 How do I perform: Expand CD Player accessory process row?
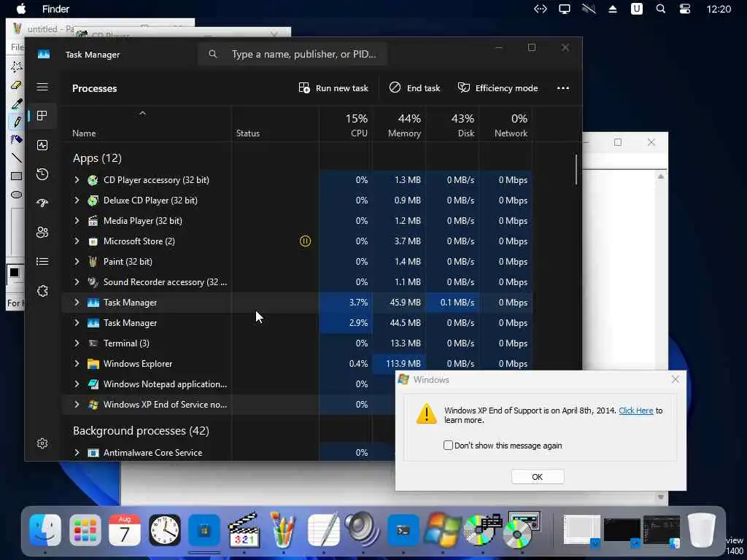coord(77,179)
